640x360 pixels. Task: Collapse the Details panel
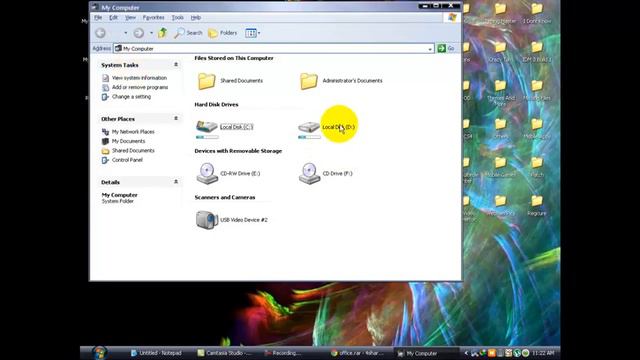[x=176, y=182]
